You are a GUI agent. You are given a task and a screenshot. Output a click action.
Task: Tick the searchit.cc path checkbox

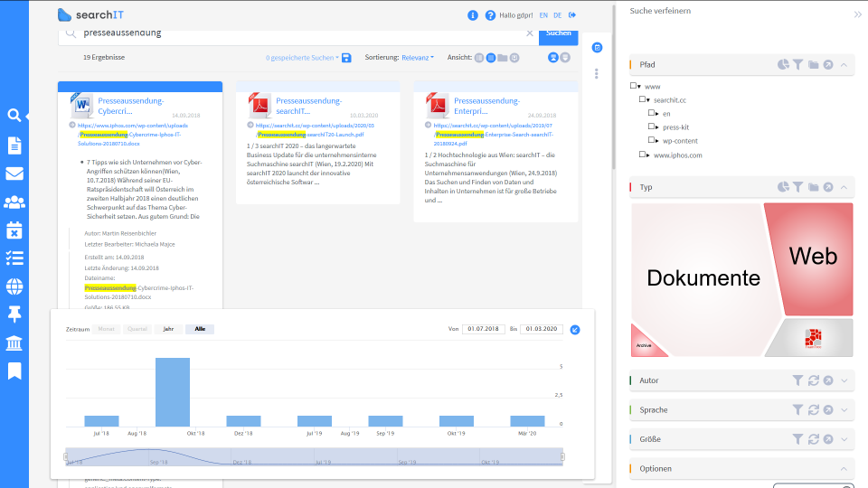642,99
